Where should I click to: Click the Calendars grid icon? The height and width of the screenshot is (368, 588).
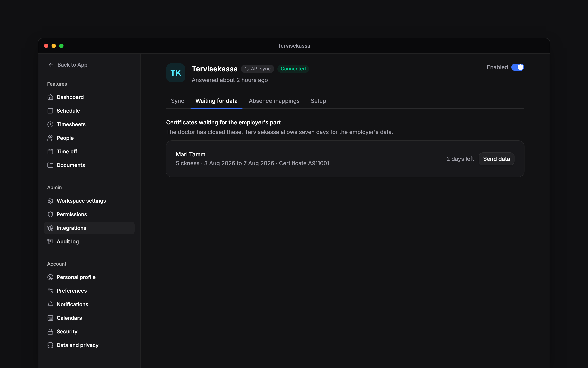(x=50, y=318)
